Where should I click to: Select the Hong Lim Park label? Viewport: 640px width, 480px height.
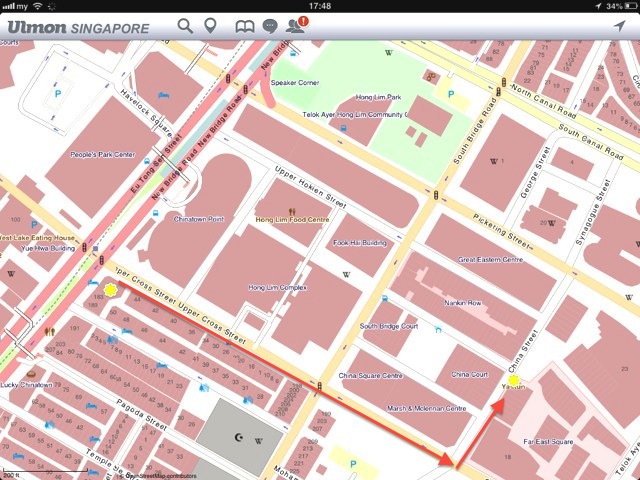pos(378,97)
